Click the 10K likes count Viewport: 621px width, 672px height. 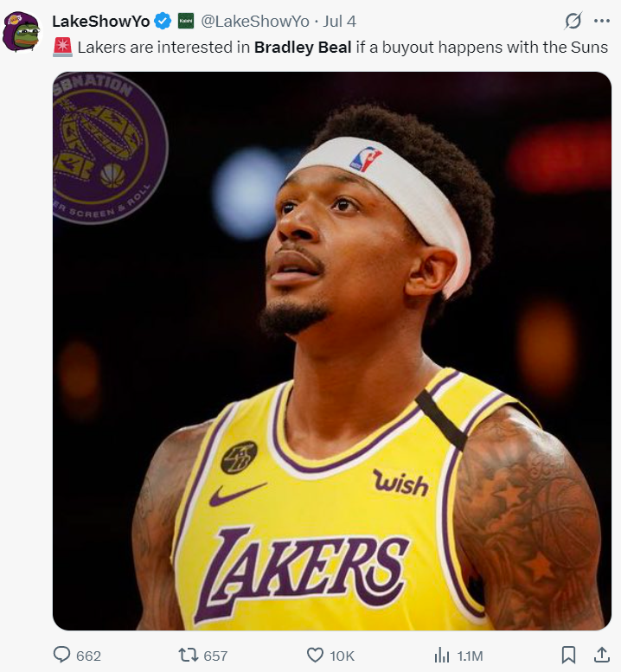coord(342,656)
